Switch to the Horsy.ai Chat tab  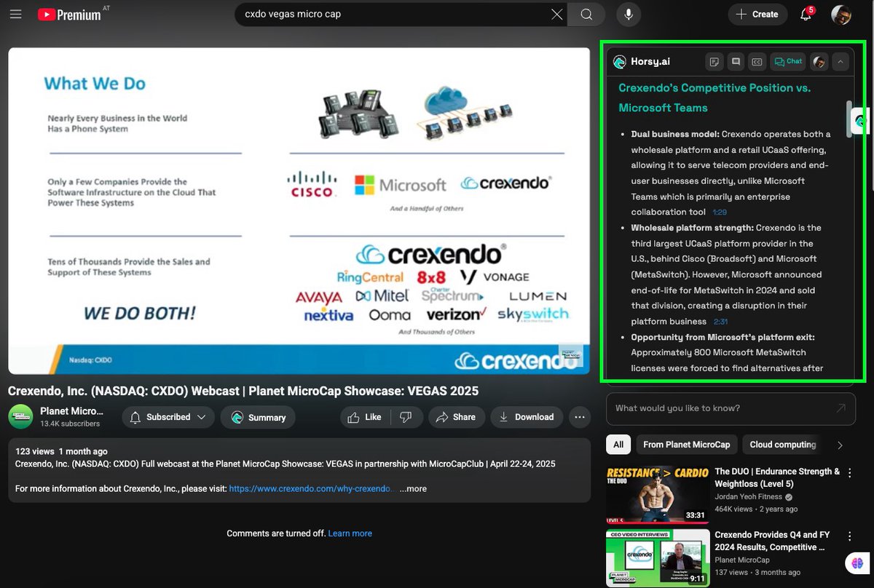(x=788, y=62)
